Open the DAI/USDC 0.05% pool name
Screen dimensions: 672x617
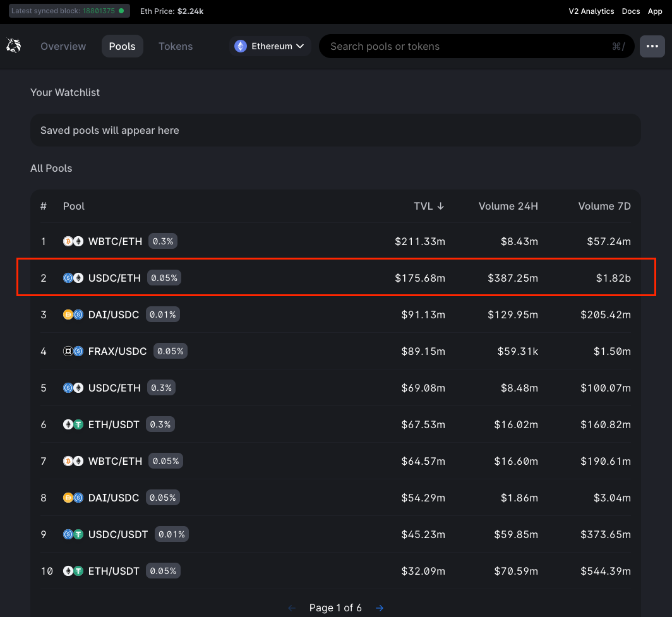click(x=114, y=498)
